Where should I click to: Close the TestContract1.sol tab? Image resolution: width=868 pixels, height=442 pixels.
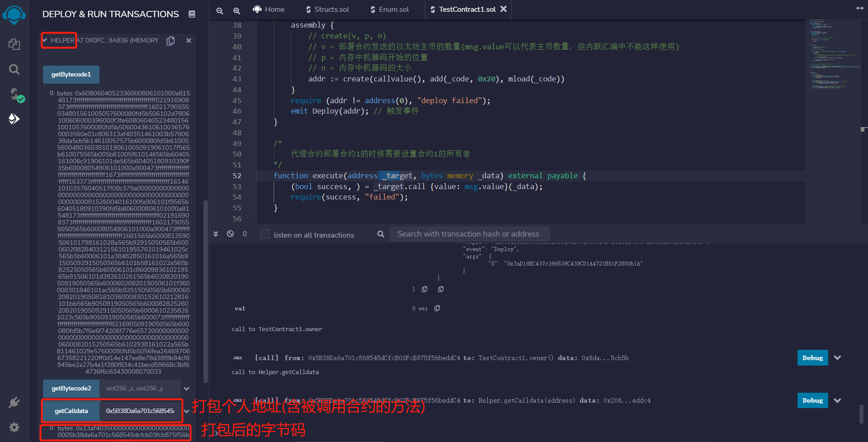click(504, 9)
